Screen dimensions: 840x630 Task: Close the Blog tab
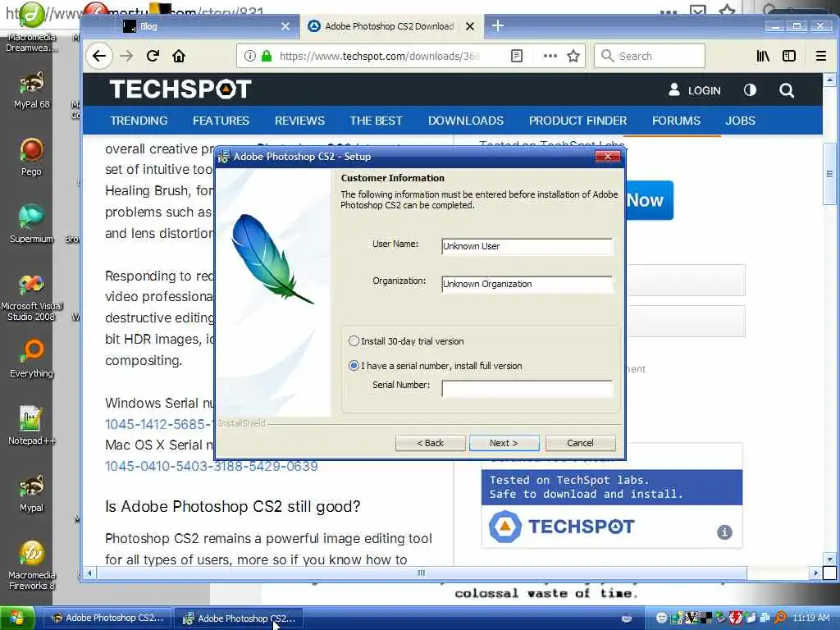(x=285, y=26)
